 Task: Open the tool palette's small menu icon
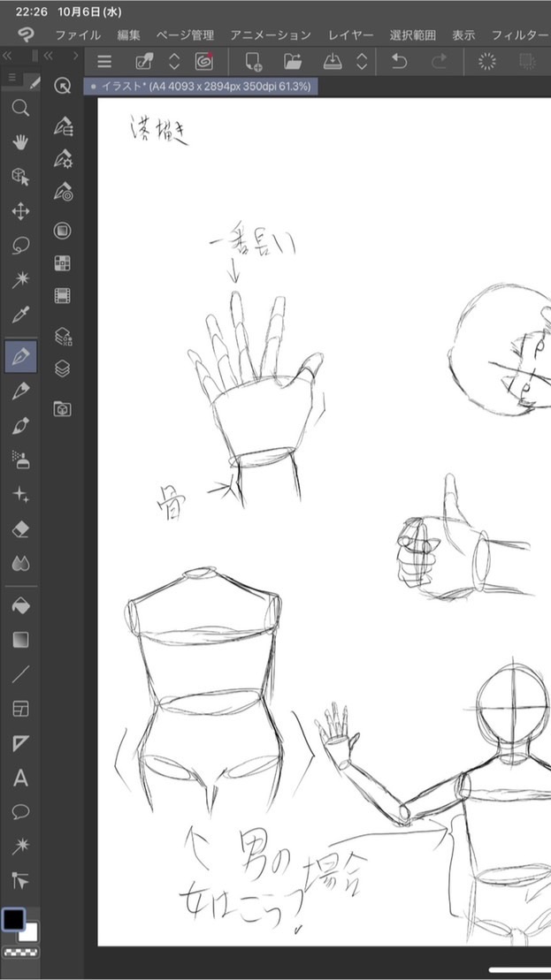pyautogui.click(x=11, y=78)
